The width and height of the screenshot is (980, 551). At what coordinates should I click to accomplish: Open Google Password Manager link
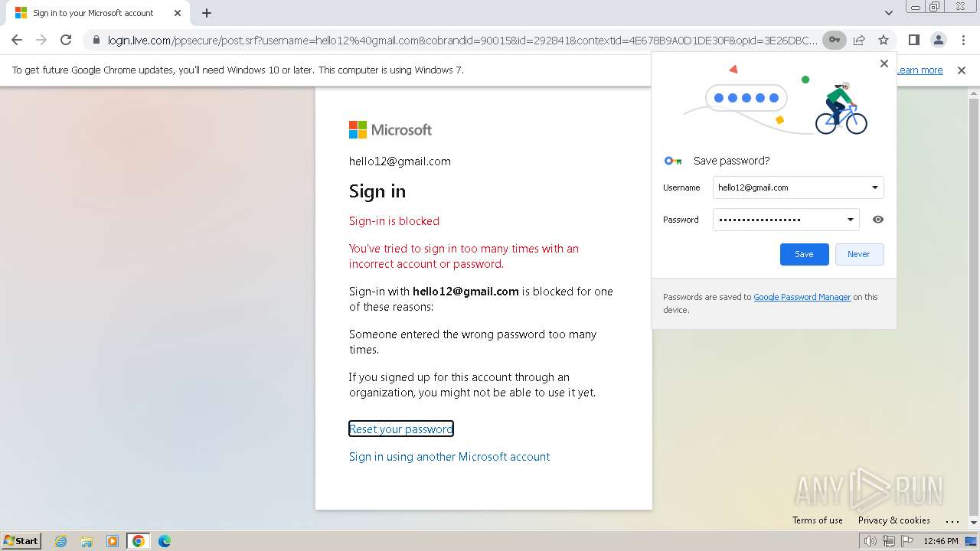click(802, 297)
